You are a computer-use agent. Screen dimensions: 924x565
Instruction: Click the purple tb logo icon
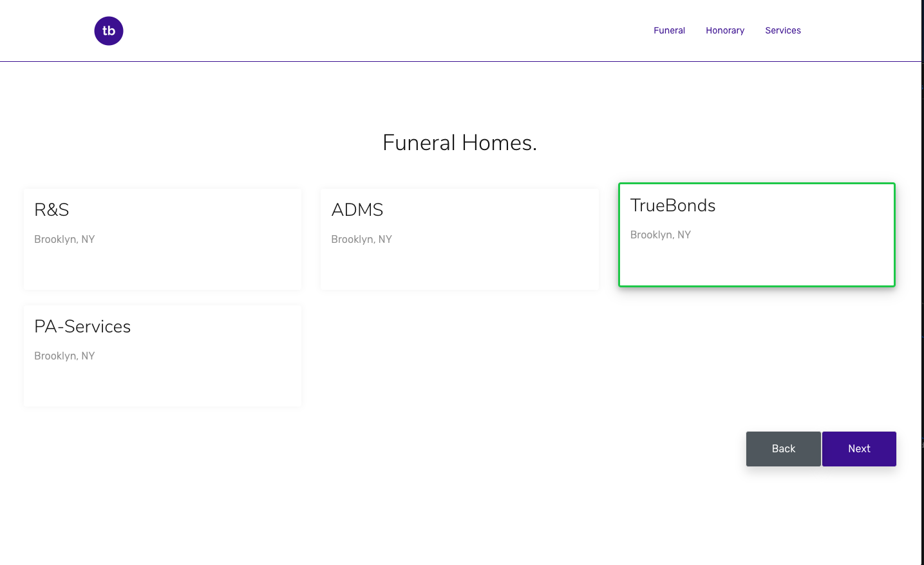coord(109,31)
